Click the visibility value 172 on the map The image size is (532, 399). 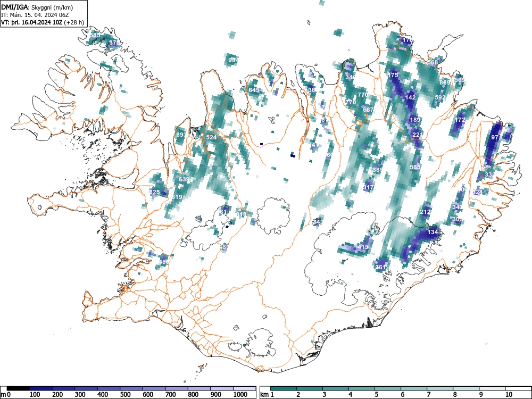460,120
